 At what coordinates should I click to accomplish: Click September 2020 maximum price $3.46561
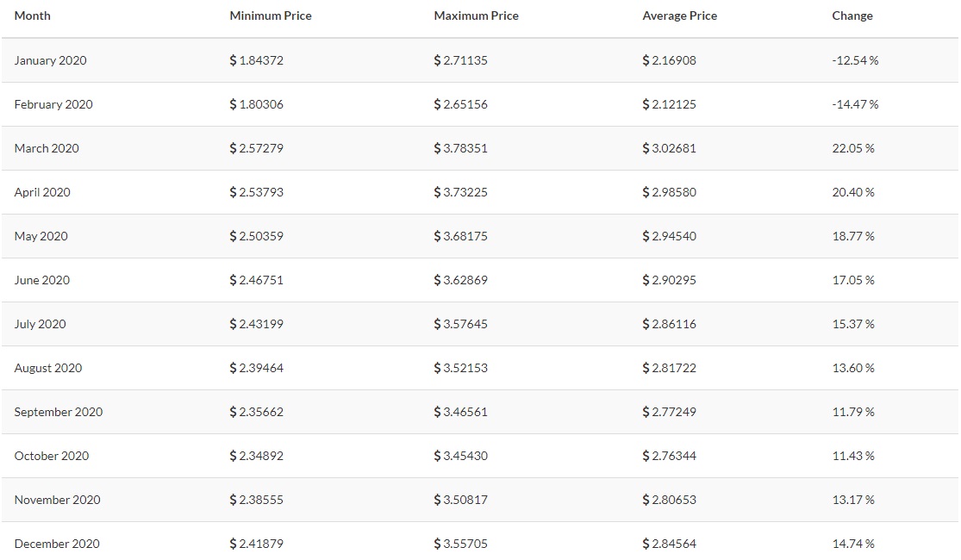point(460,412)
